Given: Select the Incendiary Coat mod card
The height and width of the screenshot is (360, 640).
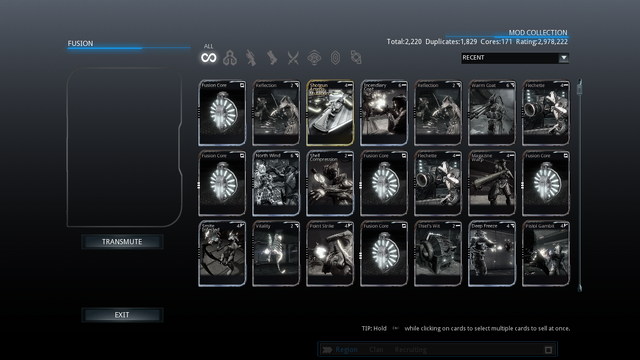Looking at the screenshot, I should pyautogui.click(x=384, y=113).
